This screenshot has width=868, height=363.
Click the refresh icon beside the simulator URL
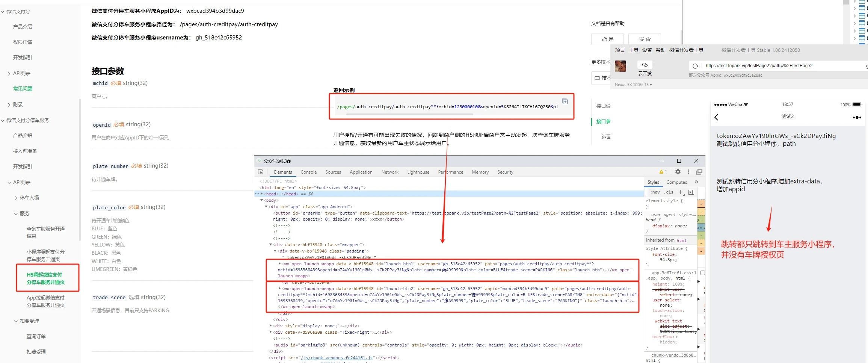coord(695,66)
